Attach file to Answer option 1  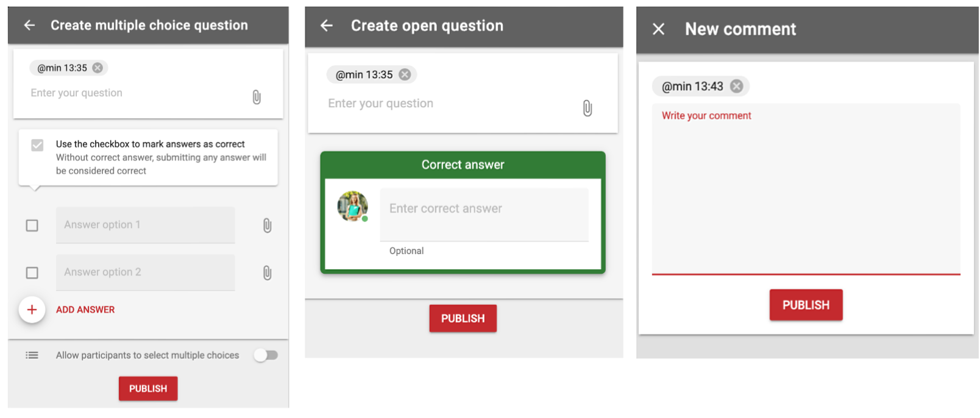pos(267,225)
